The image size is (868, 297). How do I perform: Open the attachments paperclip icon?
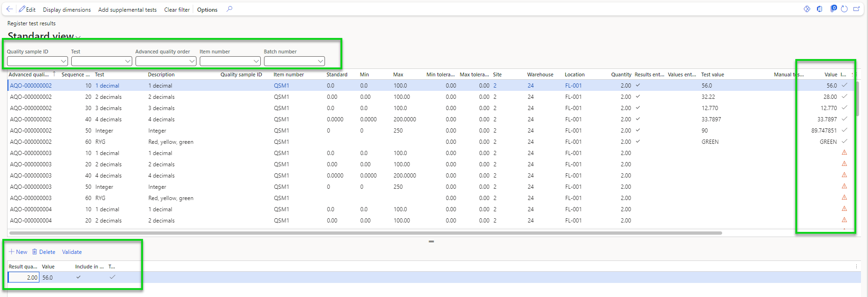833,9
